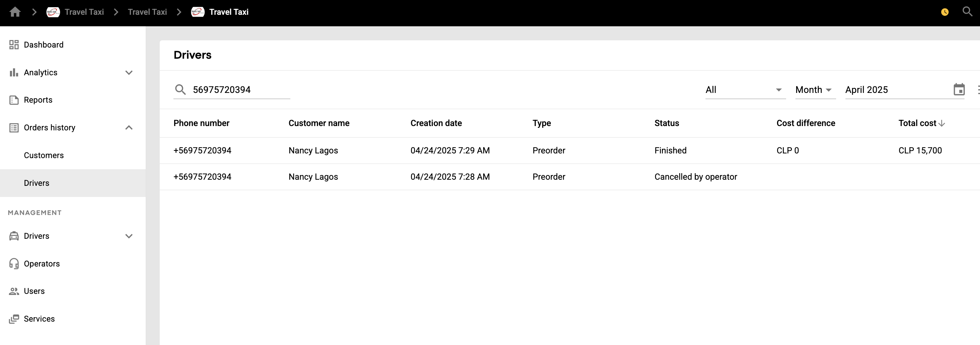Image resolution: width=980 pixels, height=345 pixels.
Task: Click the Cancelled by operator status
Action: tap(695, 177)
